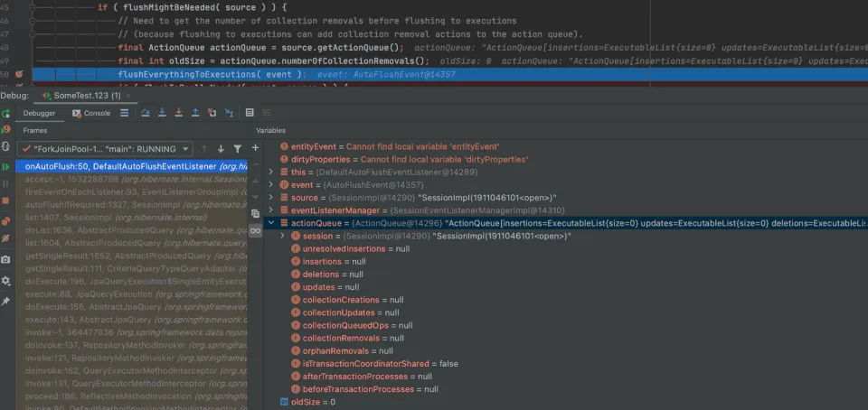
Task: Expand the 'event' variable node
Action: click(x=270, y=185)
